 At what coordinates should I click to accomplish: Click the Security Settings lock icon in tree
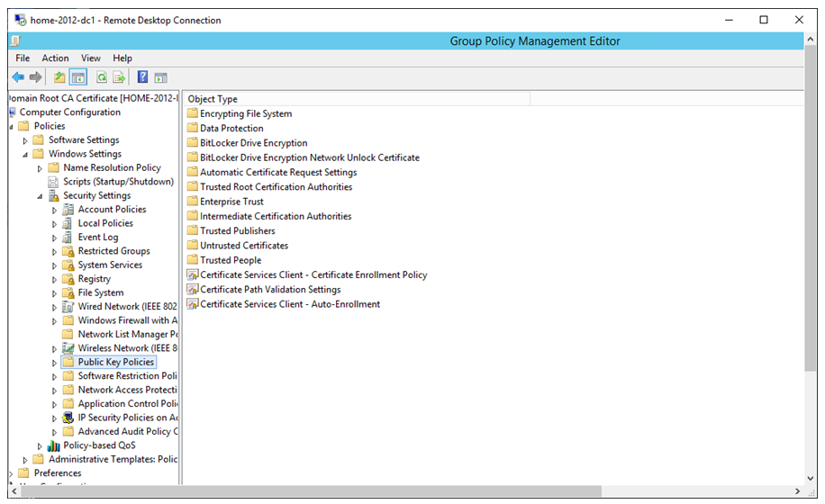pos(54,195)
